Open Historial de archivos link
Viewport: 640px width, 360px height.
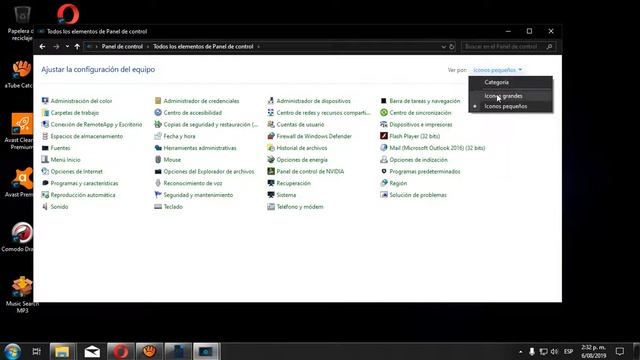coord(302,148)
